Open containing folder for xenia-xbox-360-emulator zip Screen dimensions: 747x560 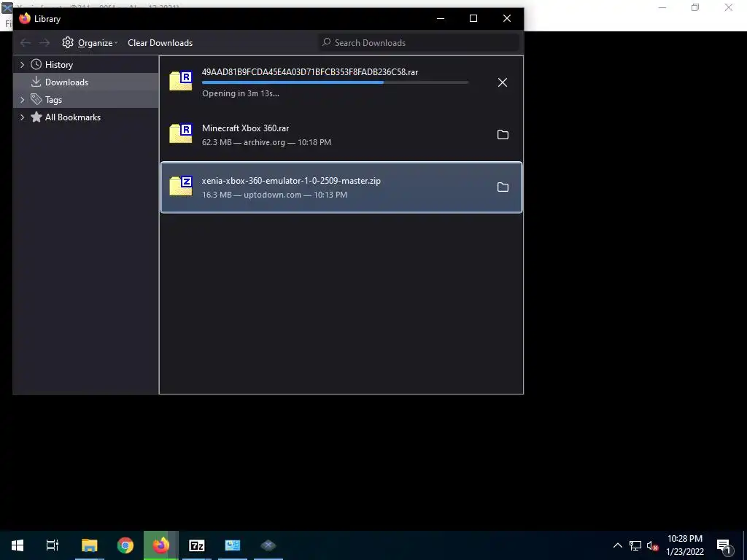[x=503, y=187]
